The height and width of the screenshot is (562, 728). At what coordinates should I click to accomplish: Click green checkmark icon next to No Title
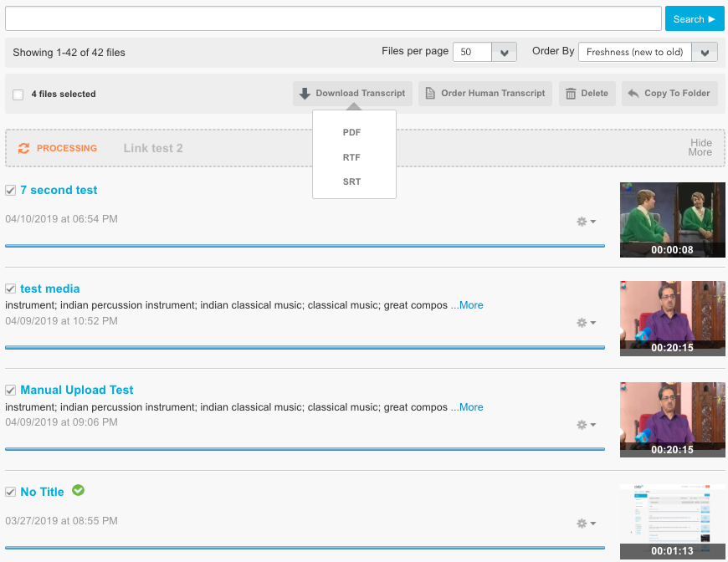(78, 490)
